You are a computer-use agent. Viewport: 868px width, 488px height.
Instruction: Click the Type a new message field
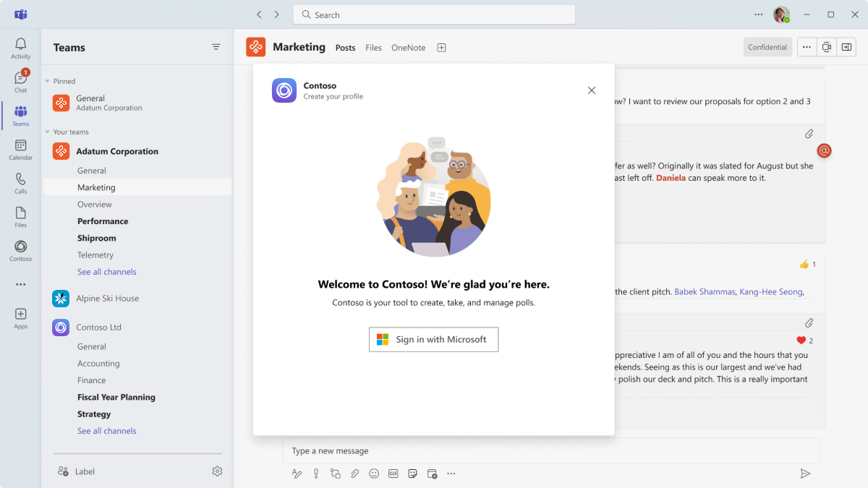point(551,450)
